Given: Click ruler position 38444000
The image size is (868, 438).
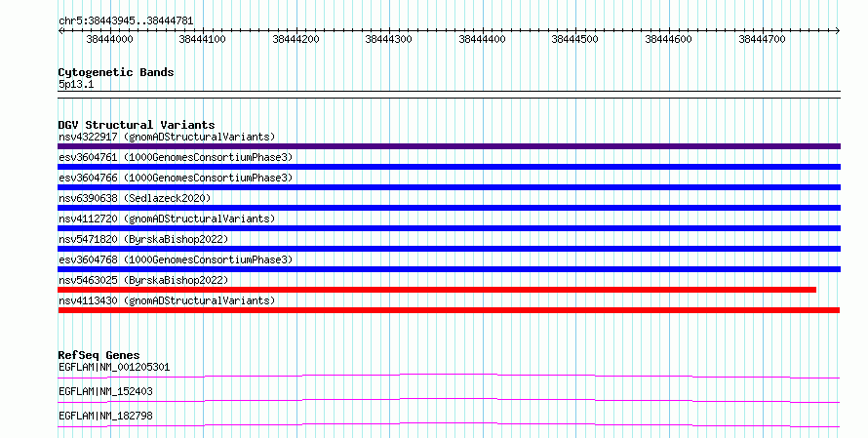Looking at the screenshot, I should pyautogui.click(x=109, y=39).
